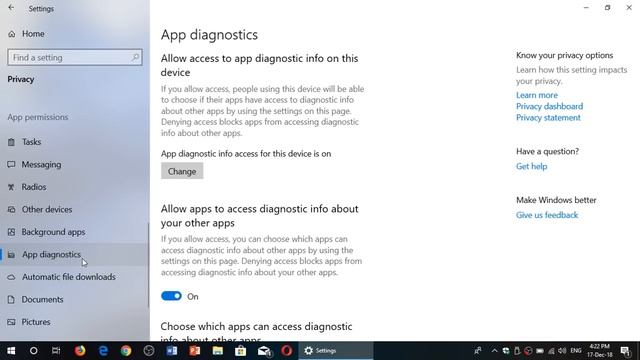Viewport: 640px width, 360px height.
Task: Click the Radios antenna icon
Action: (11, 187)
